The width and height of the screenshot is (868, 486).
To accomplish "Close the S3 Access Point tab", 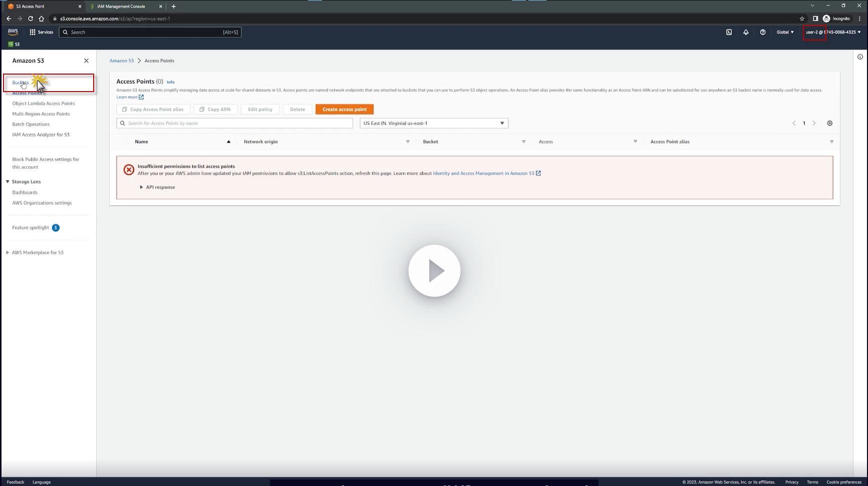I will click(x=80, y=7).
